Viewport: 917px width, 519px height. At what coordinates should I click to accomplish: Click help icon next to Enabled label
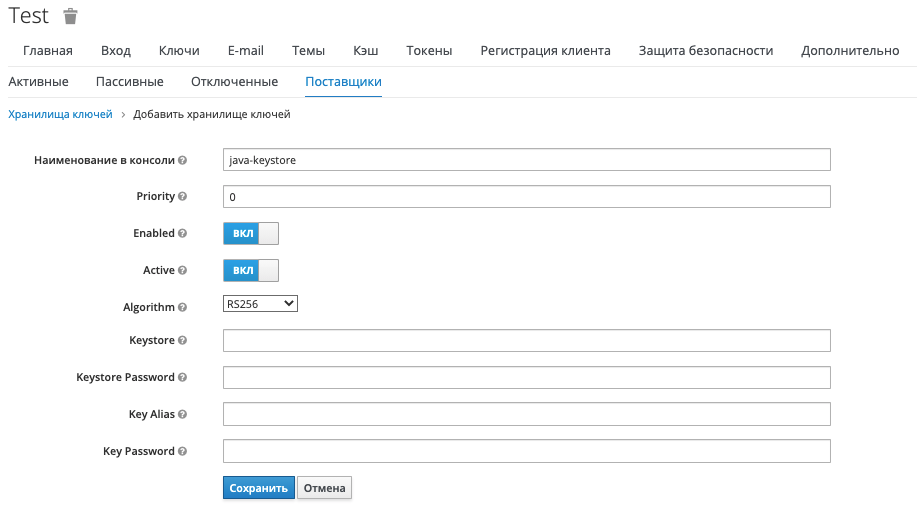[x=183, y=233]
